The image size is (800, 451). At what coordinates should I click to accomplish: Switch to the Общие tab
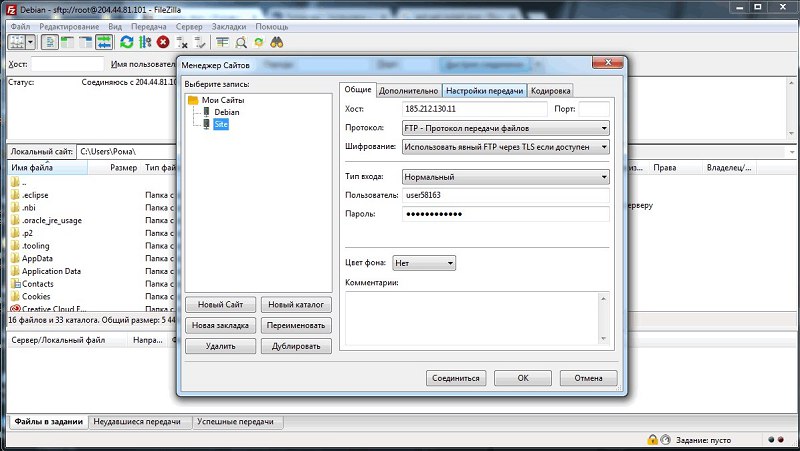coord(358,89)
